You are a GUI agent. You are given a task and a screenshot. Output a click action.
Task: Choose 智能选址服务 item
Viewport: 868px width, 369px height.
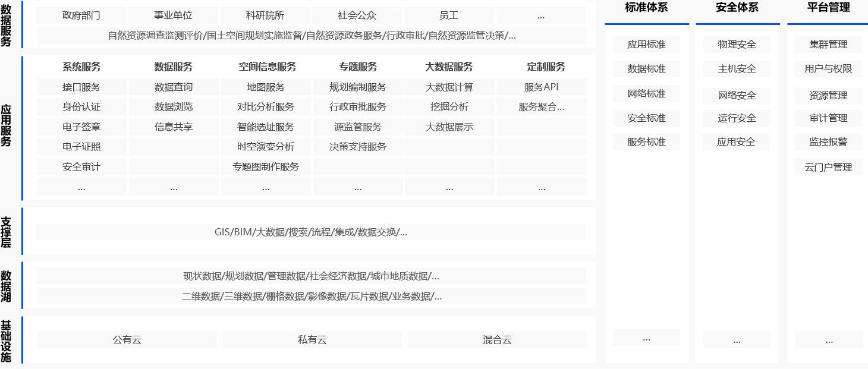click(266, 127)
